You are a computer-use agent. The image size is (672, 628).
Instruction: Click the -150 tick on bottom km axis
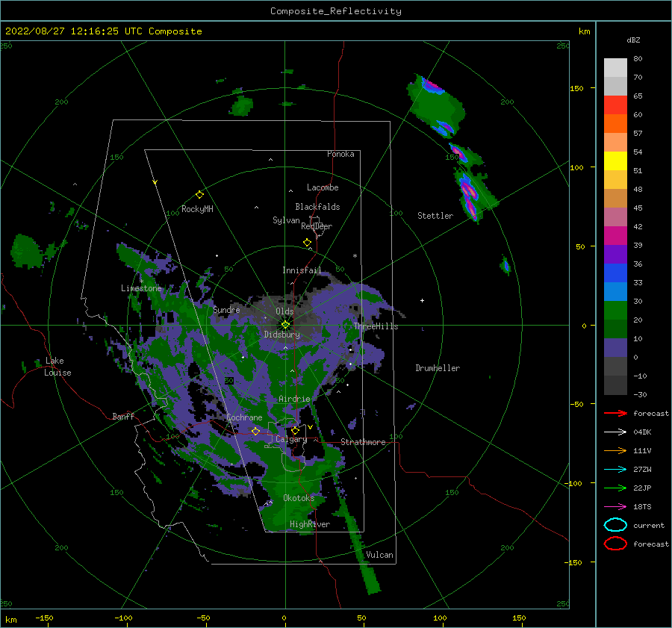click(44, 618)
